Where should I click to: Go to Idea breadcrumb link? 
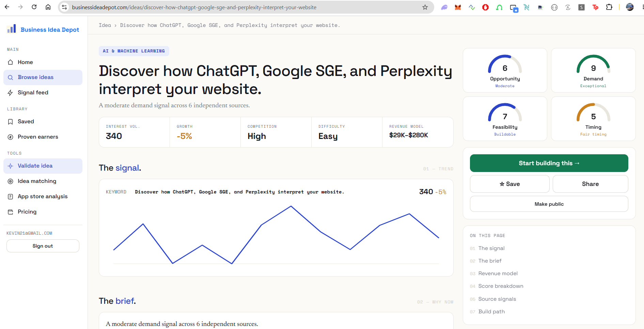[x=105, y=25]
